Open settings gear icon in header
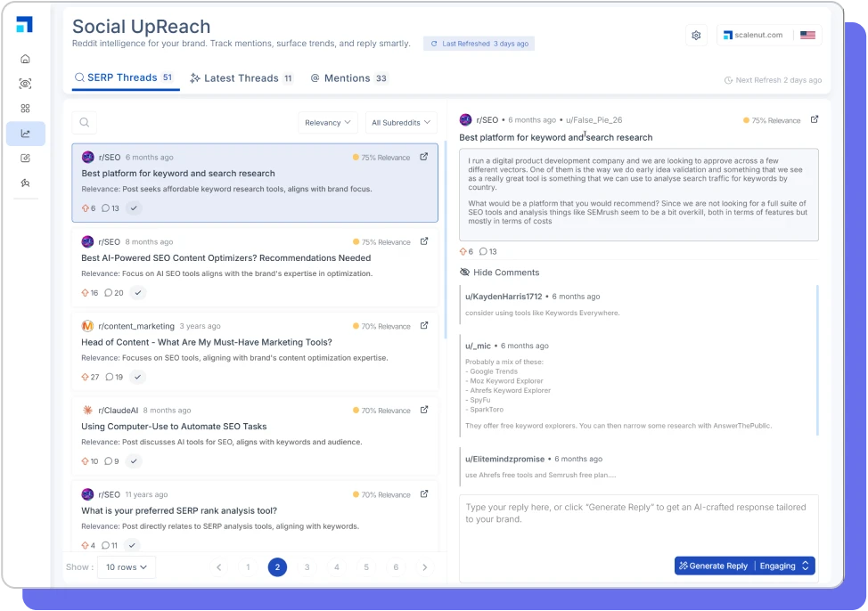The width and height of the screenshot is (868, 611). 696,36
